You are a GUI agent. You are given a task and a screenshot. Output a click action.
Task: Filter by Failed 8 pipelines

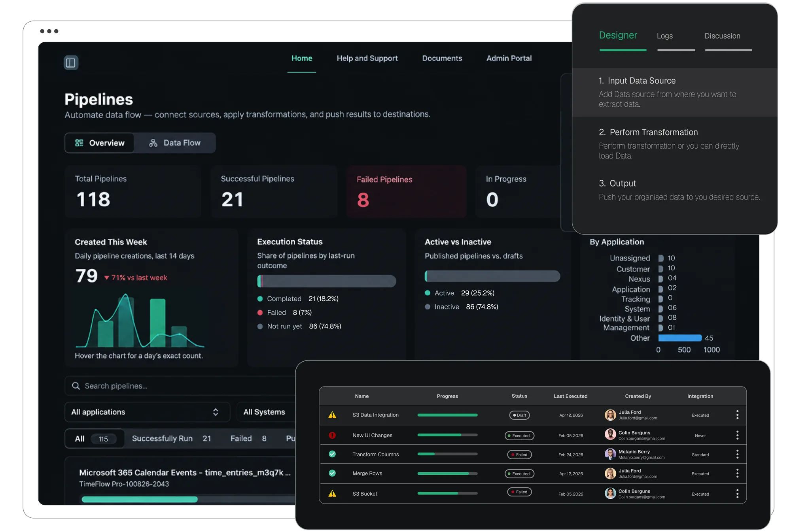pos(248,439)
